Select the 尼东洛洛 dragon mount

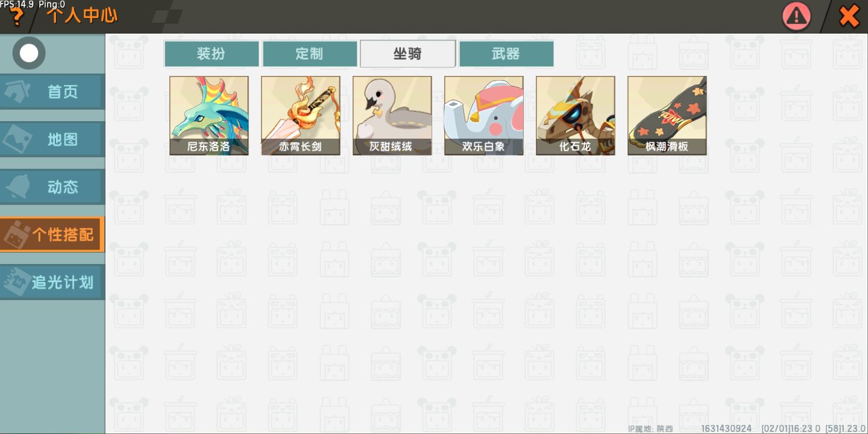[209, 116]
